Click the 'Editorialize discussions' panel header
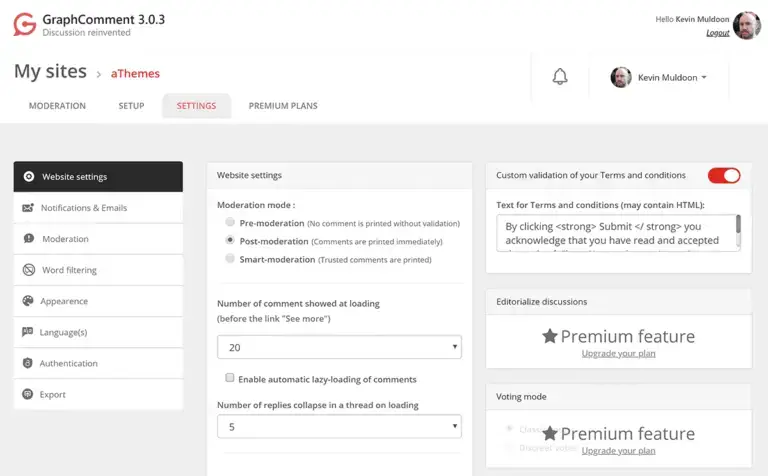 [x=619, y=302]
